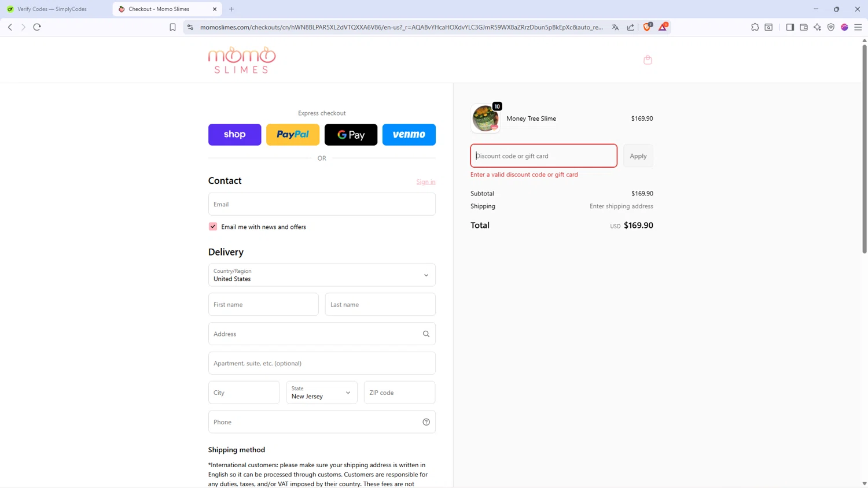Open the Country/Region dropdown
The image size is (868, 488).
(x=322, y=275)
